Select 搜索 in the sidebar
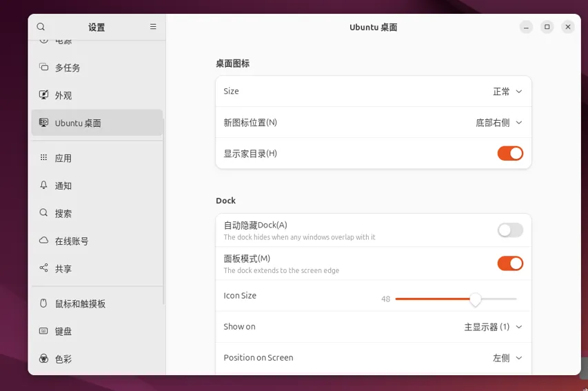The image size is (588, 391). (97, 213)
